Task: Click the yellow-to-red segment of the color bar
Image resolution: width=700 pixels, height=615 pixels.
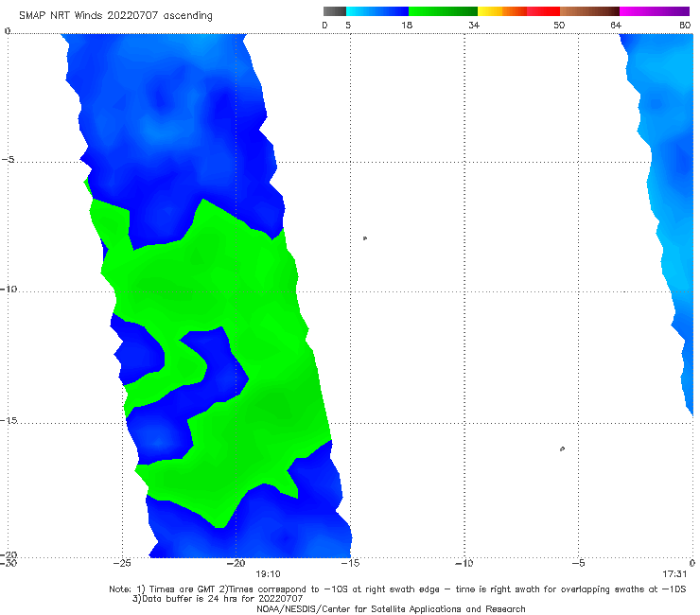Action: [518, 11]
